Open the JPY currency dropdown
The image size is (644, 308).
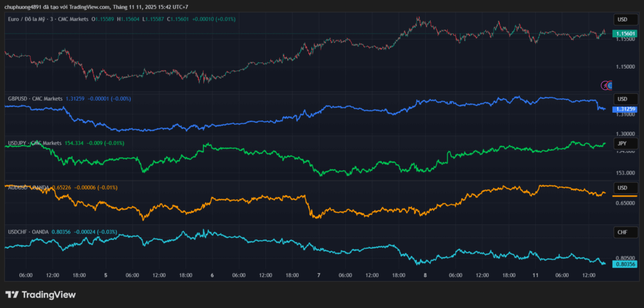click(x=625, y=144)
